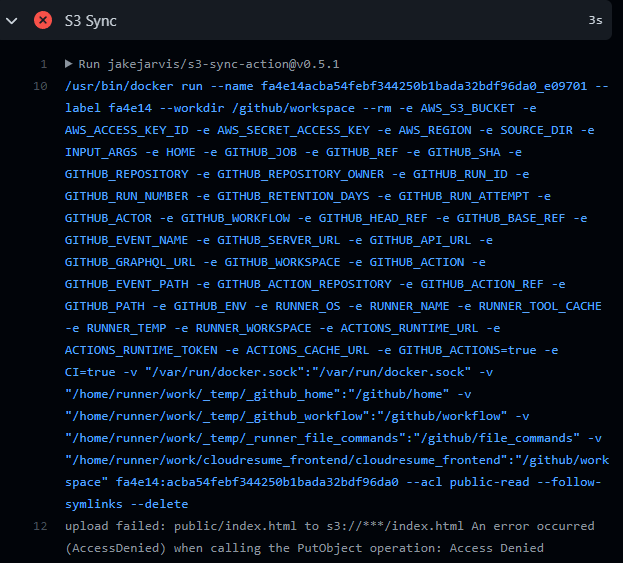Click the red failed status icon
623x563 pixels.
point(43,20)
